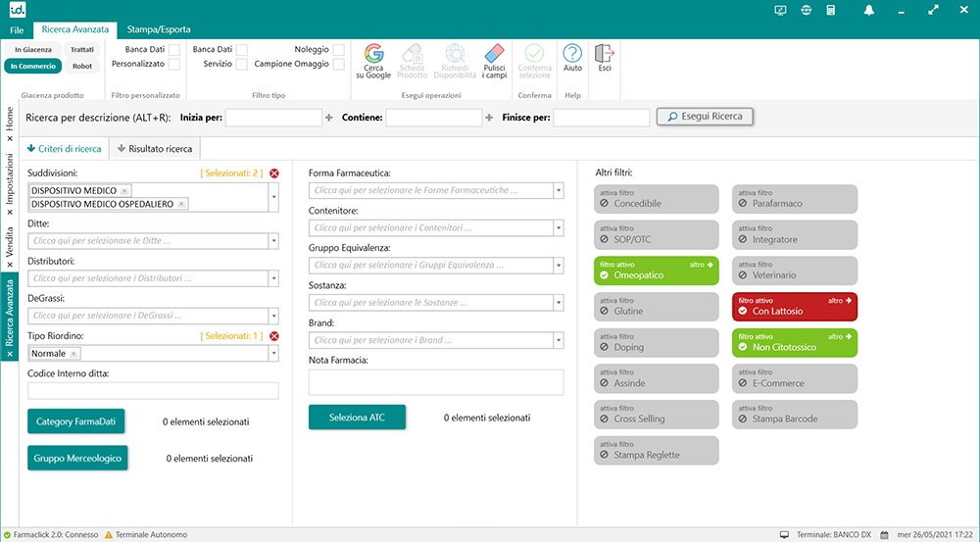980x542 pixels.
Task: Open the Aiuto help icon
Action: [572, 53]
